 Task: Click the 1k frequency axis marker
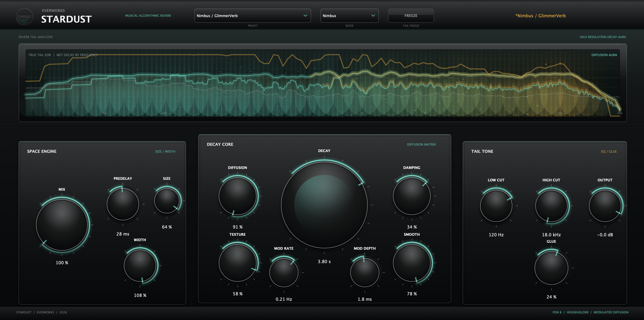coord(362,113)
